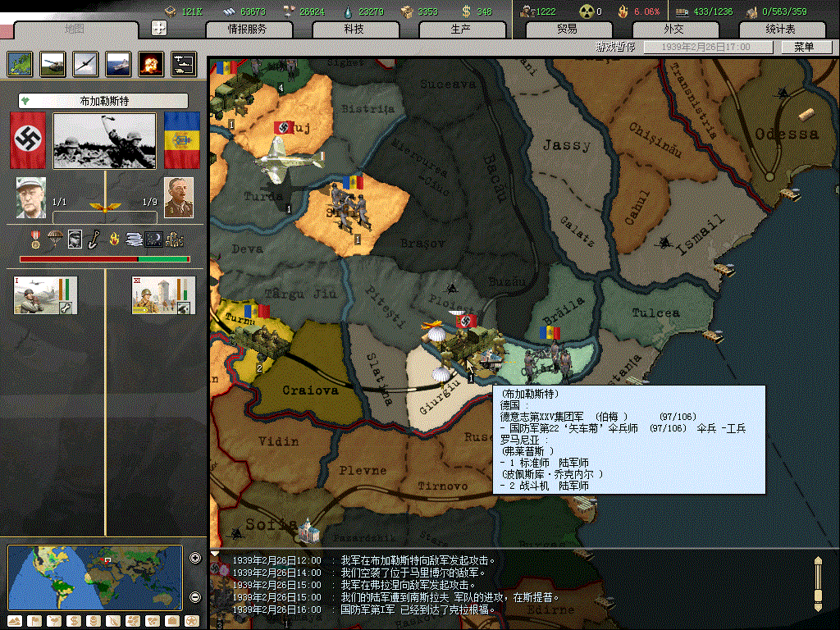Select the star emblem map mode icon
Screen dimensions: 840x630
point(192,622)
